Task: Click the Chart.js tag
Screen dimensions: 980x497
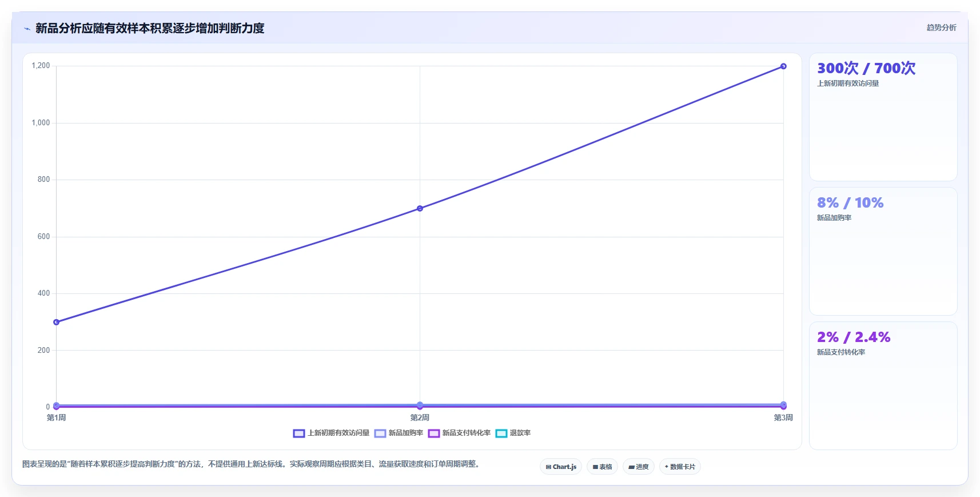Action: (x=561, y=467)
